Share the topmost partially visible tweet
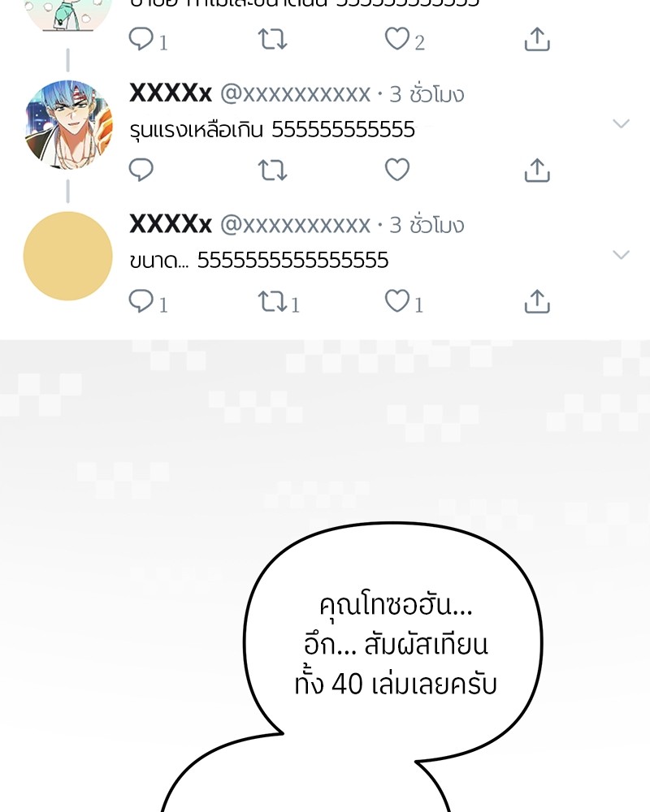 click(537, 39)
